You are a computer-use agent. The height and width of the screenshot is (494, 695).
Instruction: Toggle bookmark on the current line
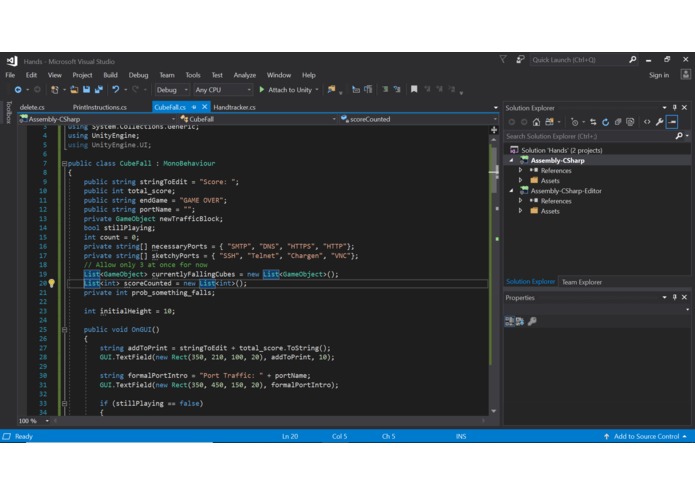coord(414,90)
